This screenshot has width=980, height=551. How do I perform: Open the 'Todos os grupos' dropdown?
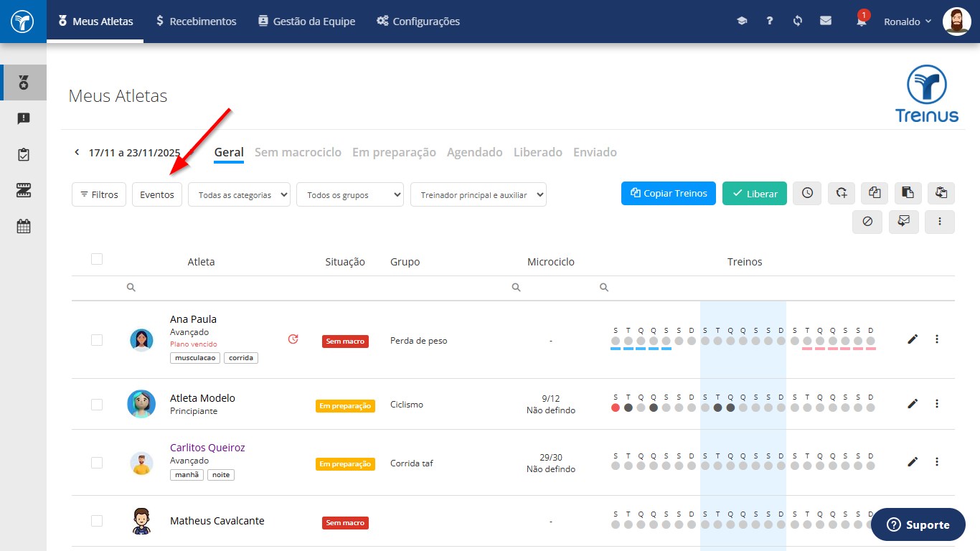pos(350,194)
